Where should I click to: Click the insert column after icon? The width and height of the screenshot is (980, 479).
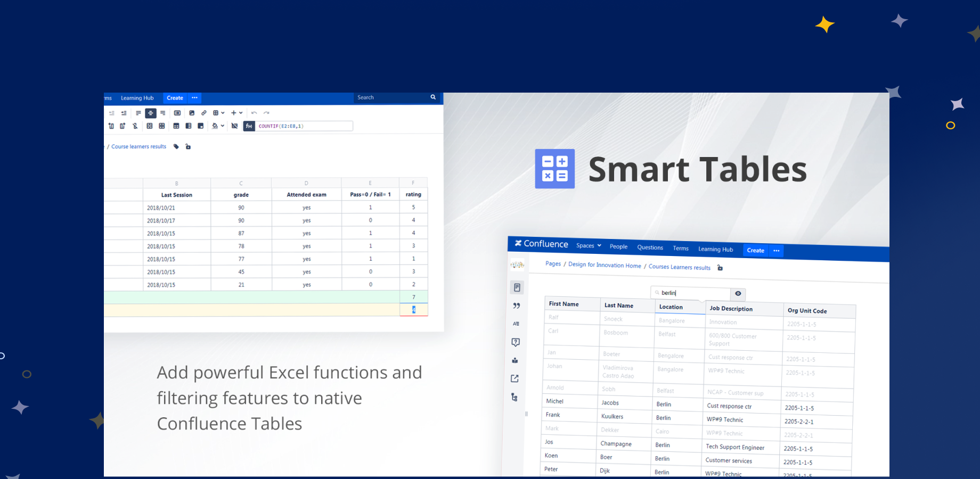[123, 126]
